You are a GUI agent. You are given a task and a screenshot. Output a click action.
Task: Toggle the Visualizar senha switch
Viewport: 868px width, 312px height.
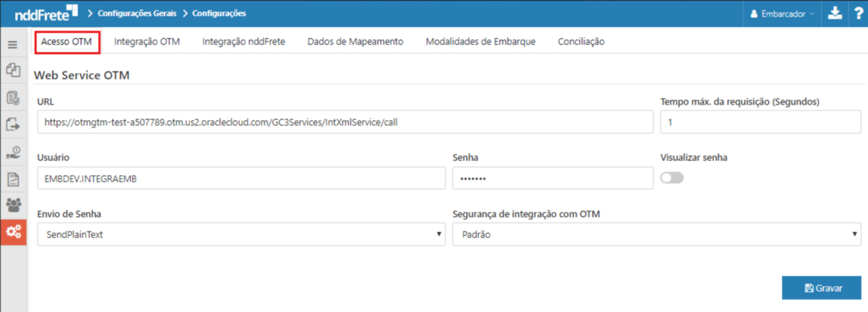[x=672, y=178]
